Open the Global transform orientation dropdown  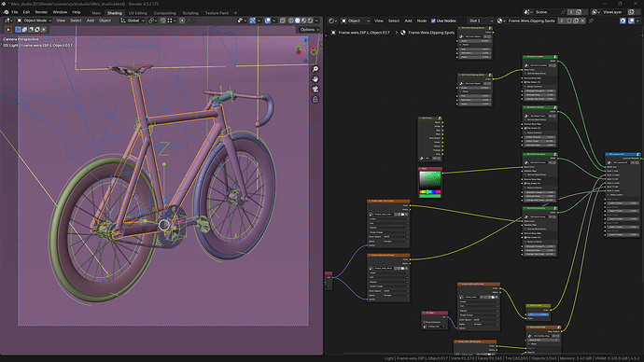133,21
